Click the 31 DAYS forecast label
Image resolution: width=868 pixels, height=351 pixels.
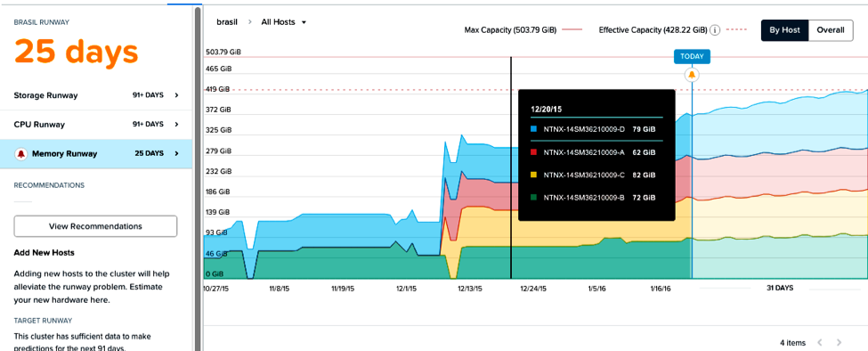coord(780,289)
